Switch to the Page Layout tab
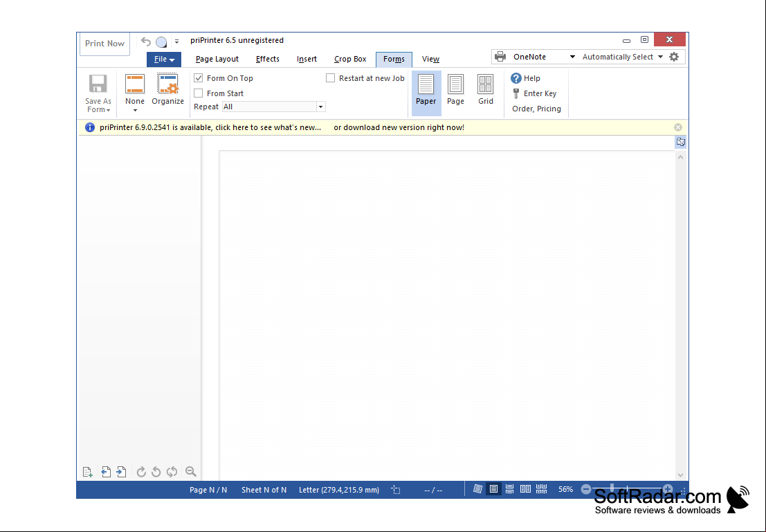The width and height of the screenshot is (766, 532). (217, 59)
